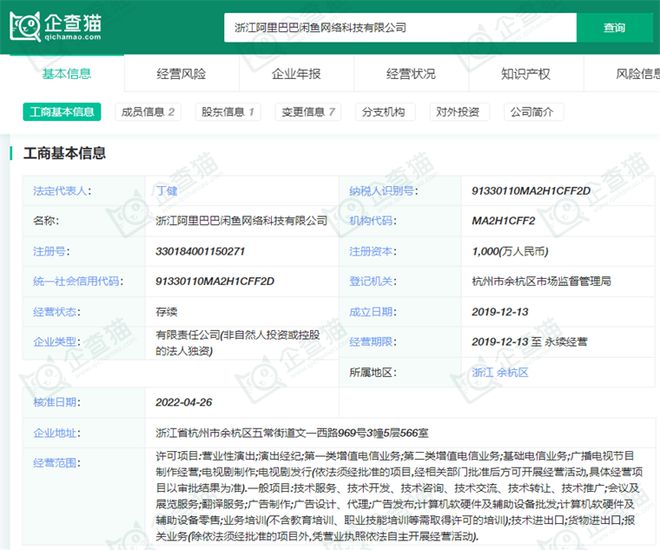The image size is (660, 550).
Task: Select the 工商基本信息 sub-tab
Action: (x=62, y=112)
